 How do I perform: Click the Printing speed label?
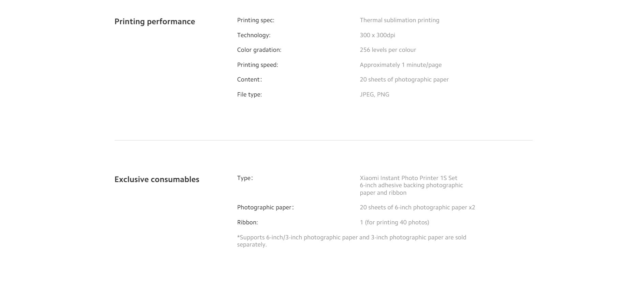(x=258, y=65)
